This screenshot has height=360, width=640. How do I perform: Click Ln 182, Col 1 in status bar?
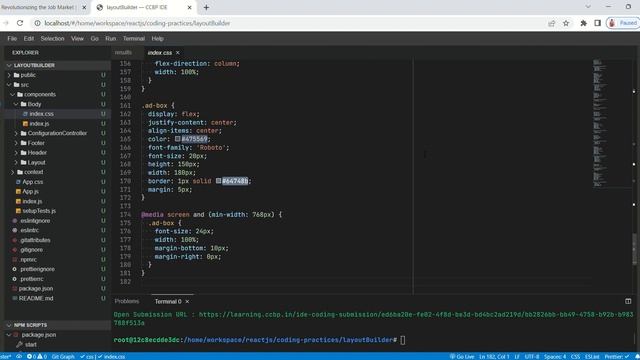[494, 356]
